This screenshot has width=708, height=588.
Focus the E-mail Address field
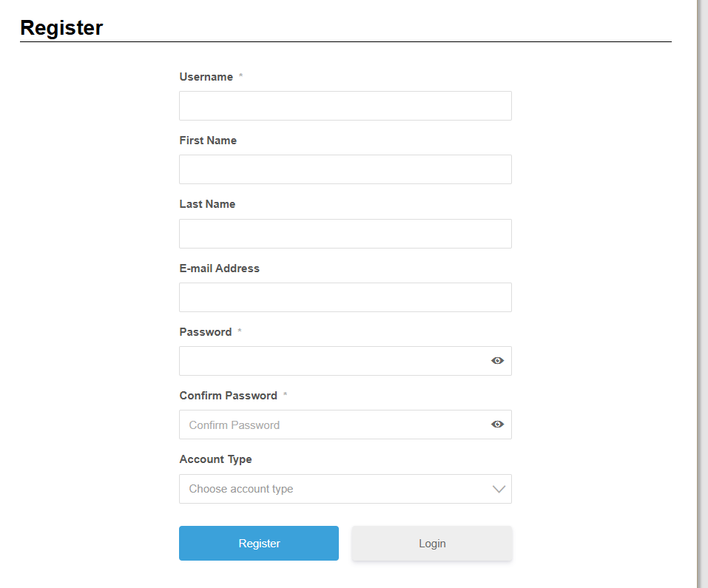(x=345, y=297)
